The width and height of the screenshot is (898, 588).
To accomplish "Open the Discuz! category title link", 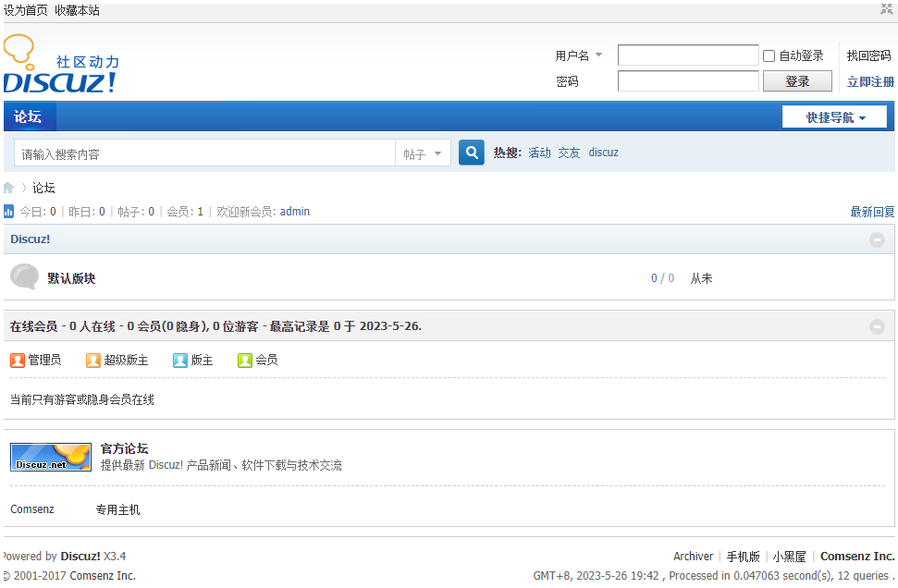I will pos(31,239).
